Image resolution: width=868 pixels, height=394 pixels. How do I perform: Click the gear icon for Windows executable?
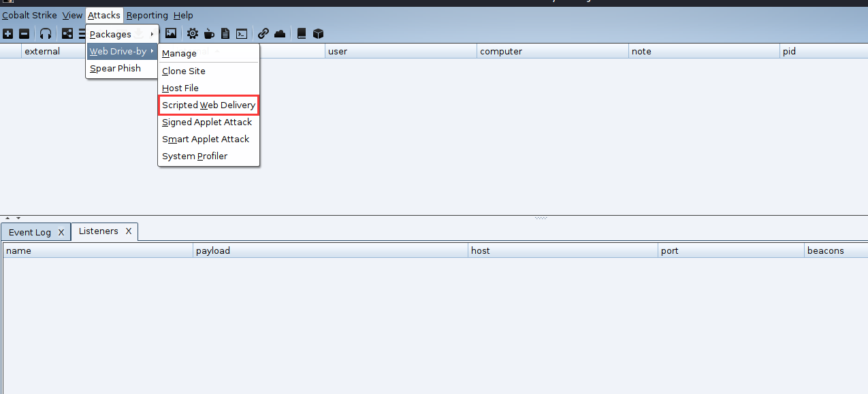click(x=193, y=33)
